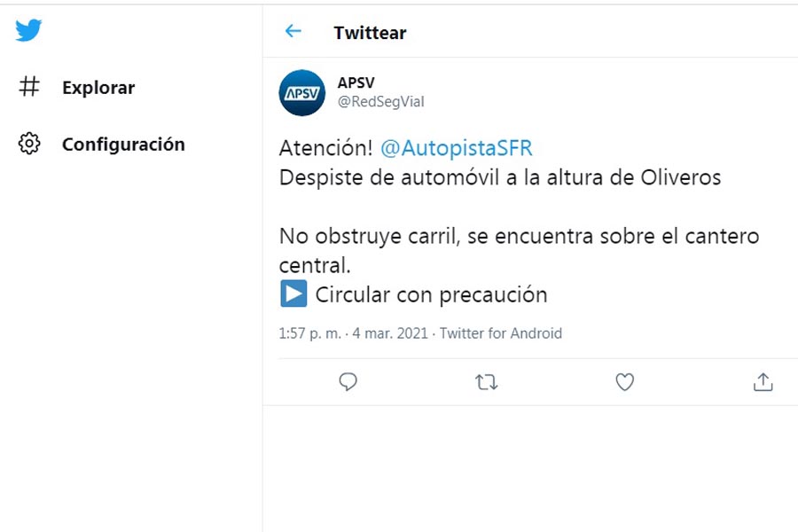The width and height of the screenshot is (798, 532).
Task: Click the tweet text about Oliveros
Action: coord(500,177)
